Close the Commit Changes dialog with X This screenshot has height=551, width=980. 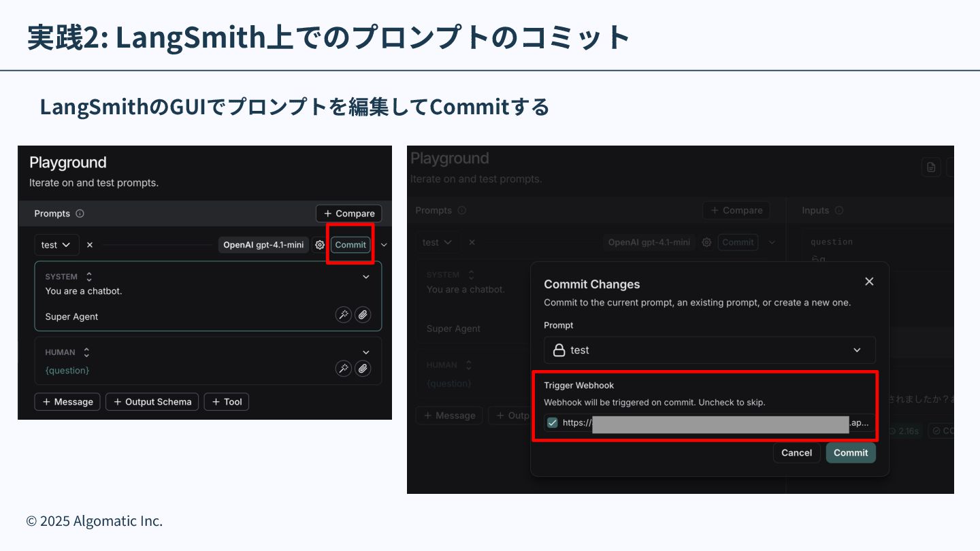[869, 282]
